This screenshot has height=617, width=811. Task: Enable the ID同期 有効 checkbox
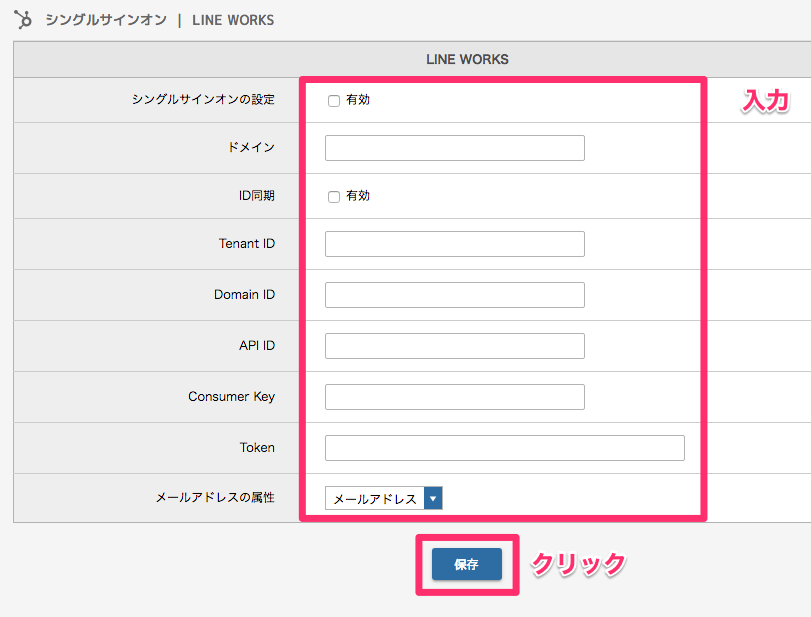(x=334, y=197)
